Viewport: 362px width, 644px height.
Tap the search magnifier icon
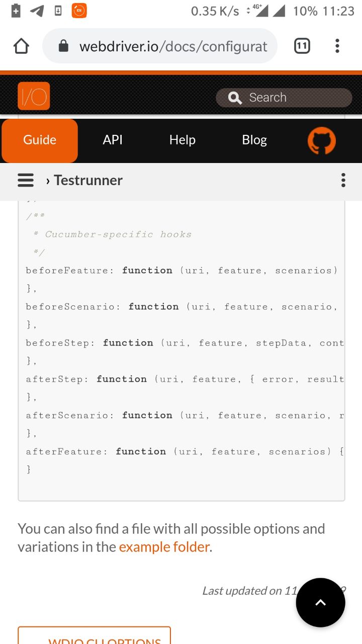[235, 98]
